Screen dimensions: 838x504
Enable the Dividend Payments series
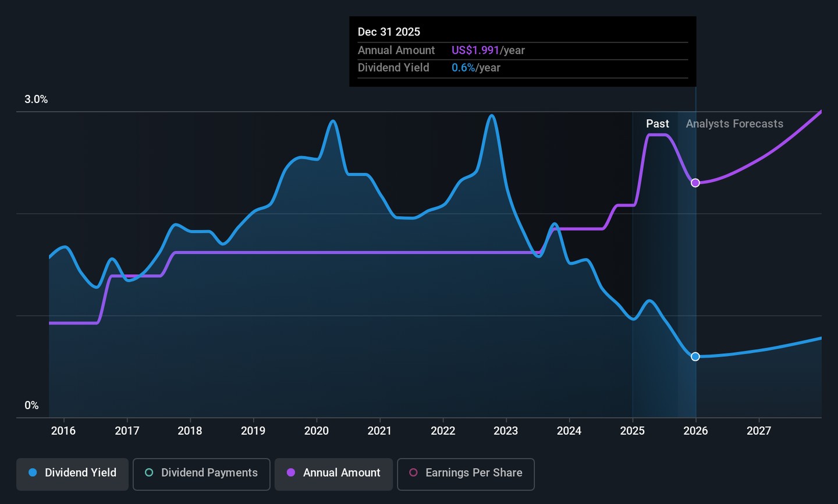pos(201,474)
